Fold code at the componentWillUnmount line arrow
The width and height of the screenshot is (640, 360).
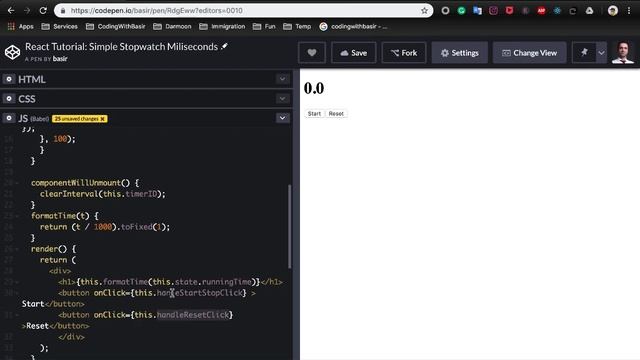click(17, 183)
